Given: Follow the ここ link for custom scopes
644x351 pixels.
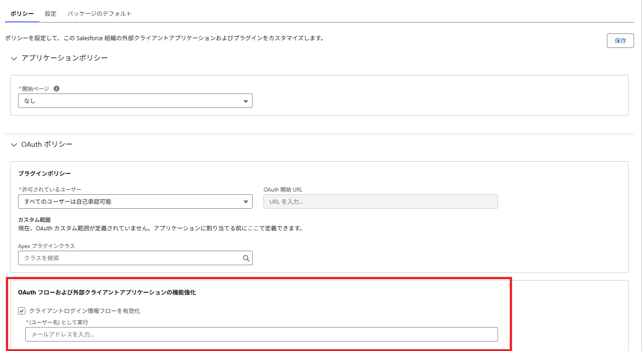Looking at the screenshot, I should coord(253,228).
